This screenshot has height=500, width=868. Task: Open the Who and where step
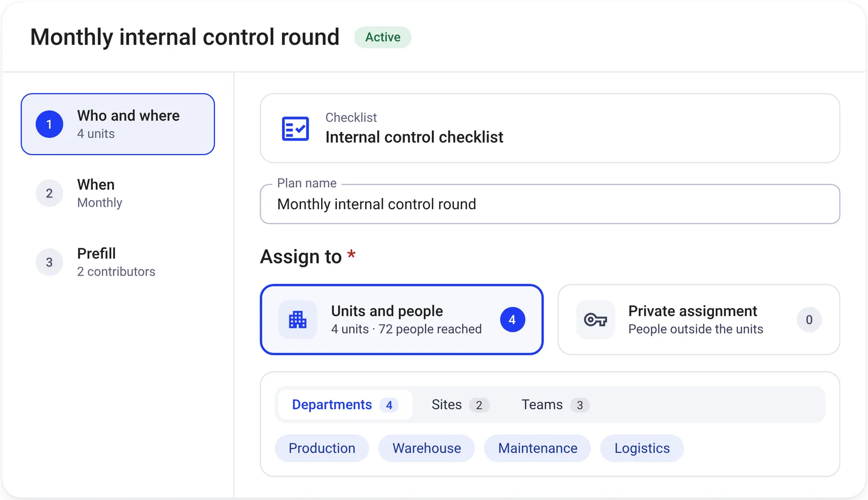pyautogui.click(x=118, y=124)
